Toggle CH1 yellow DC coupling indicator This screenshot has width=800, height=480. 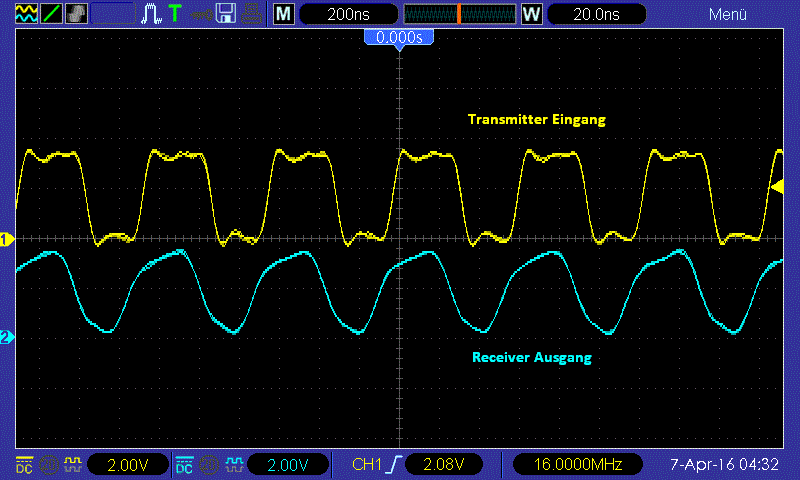point(24,464)
